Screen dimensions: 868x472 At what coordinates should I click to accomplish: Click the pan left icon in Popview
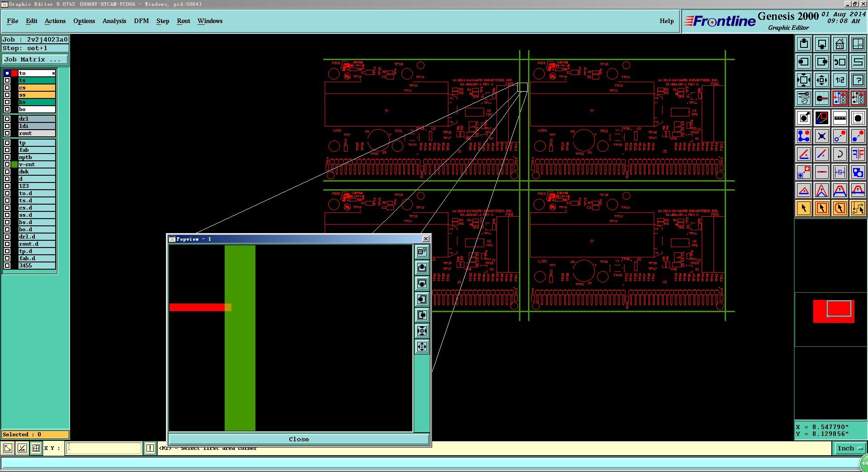(422, 299)
